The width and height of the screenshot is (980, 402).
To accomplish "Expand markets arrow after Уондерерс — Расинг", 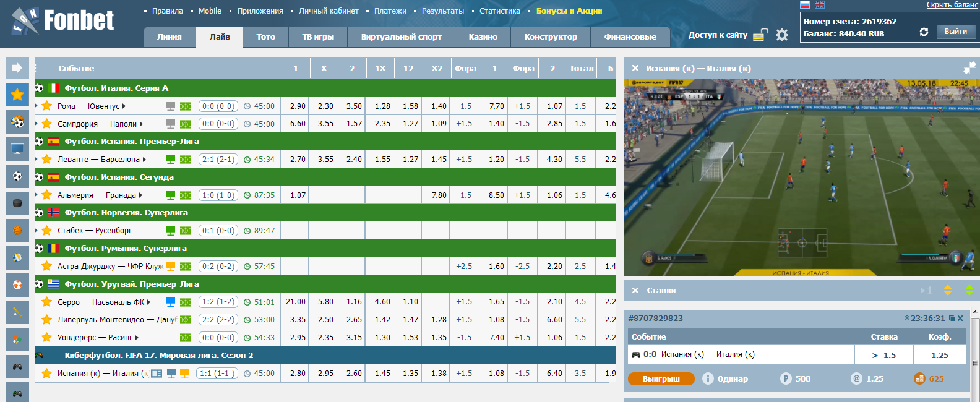I will [x=137, y=338].
